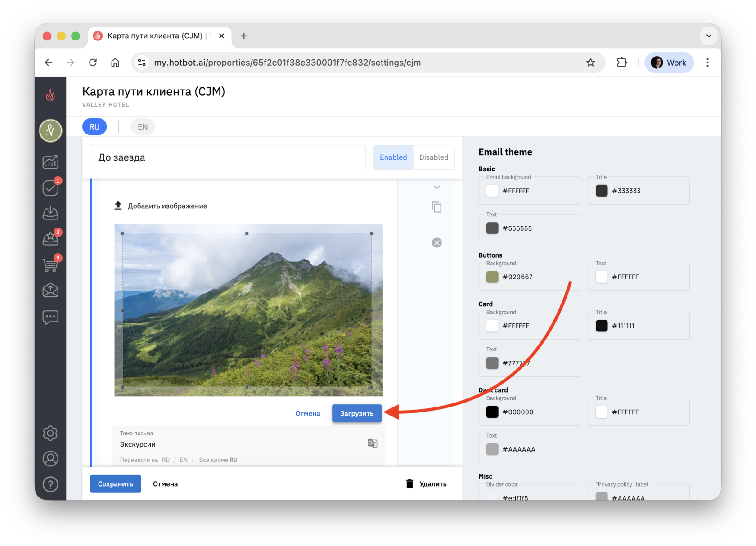
Task: Open the Email background color swatch
Action: [x=492, y=191]
